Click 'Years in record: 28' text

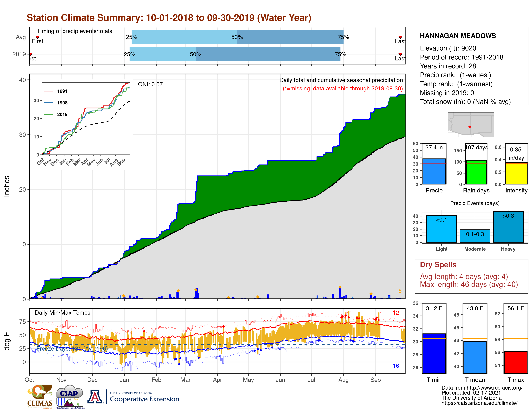(x=448, y=66)
